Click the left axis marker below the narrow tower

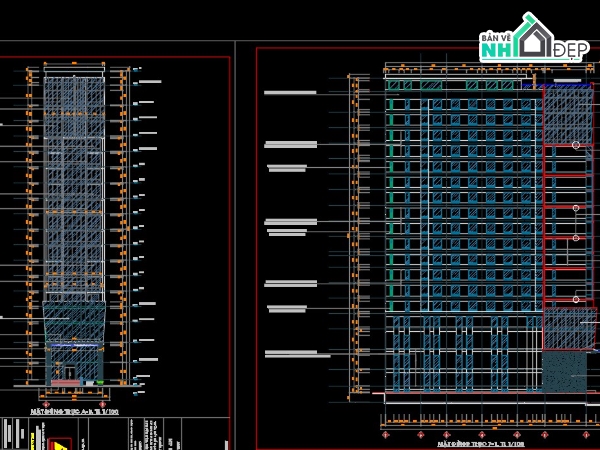coord(46,404)
